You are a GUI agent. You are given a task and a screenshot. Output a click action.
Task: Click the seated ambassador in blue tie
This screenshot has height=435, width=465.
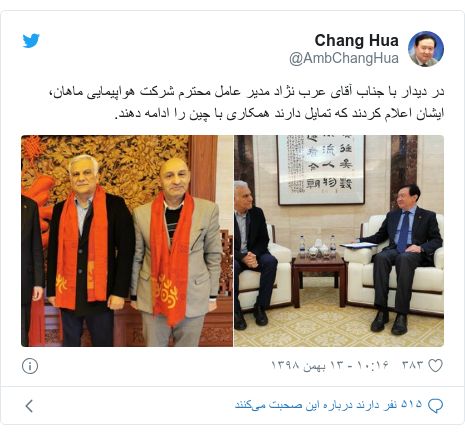coord(402,258)
